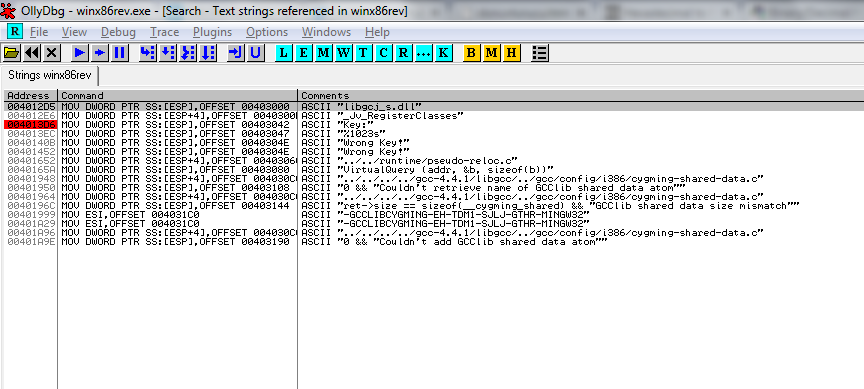The image size is (864, 389).
Task: Click the Execute till return icon
Action: [235, 52]
